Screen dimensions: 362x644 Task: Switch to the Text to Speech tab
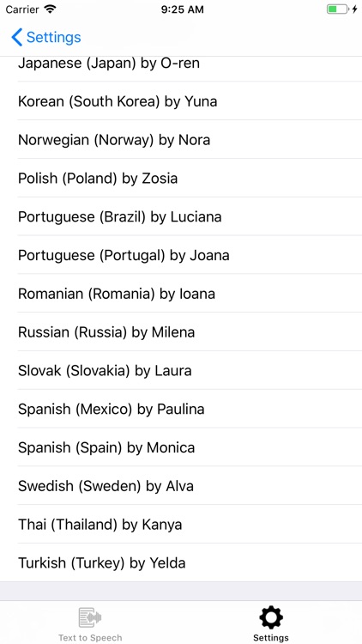click(90, 623)
